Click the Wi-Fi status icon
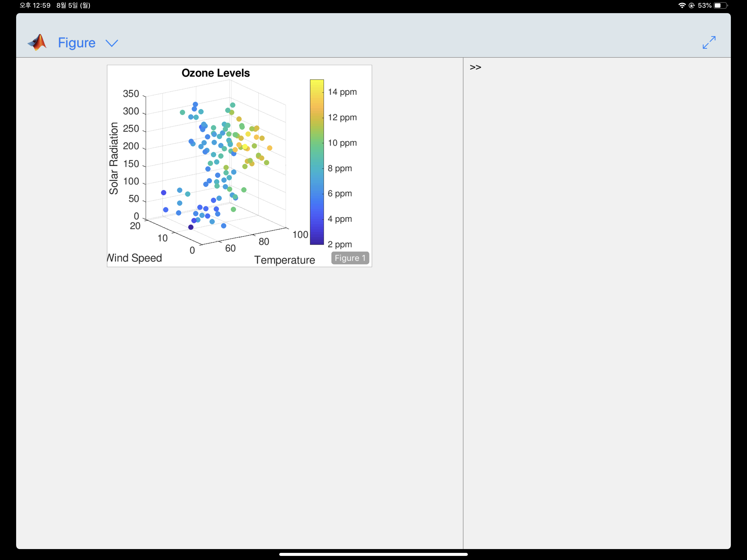 tap(682, 5)
